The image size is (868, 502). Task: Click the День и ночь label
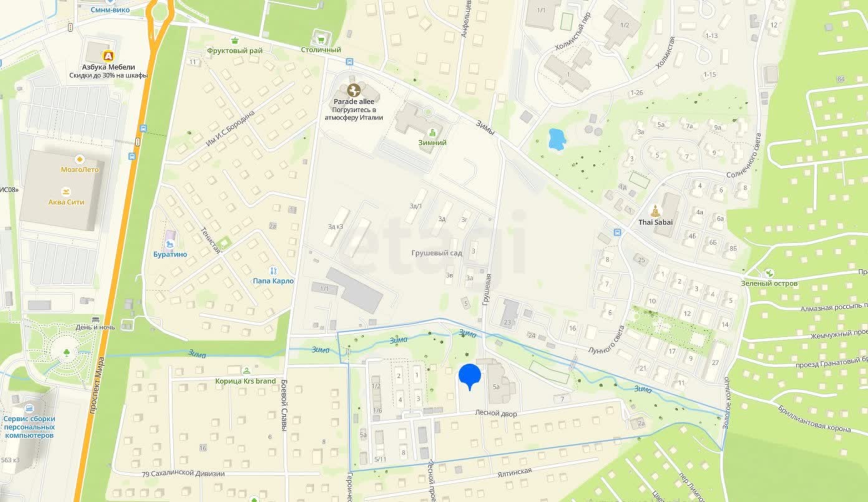pos(95,327)
